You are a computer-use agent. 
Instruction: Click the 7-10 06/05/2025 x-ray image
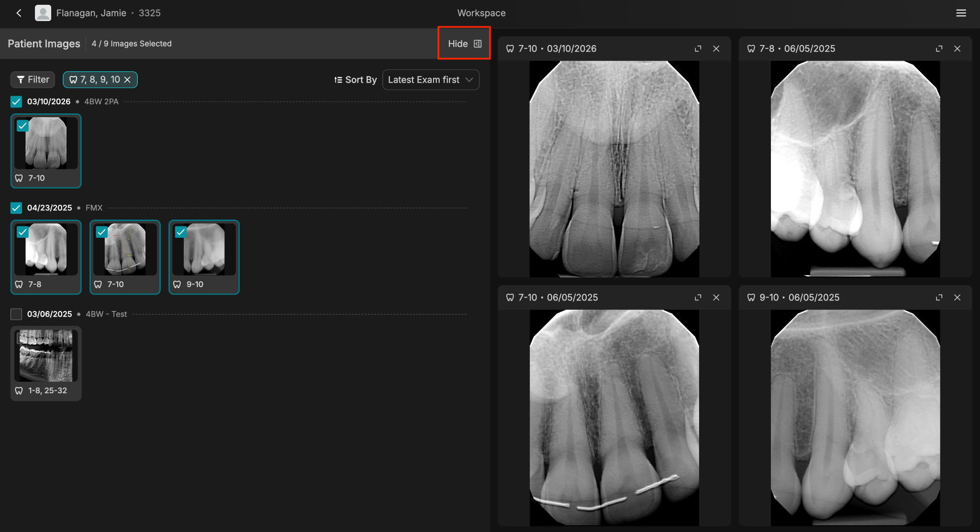(614, 418)
